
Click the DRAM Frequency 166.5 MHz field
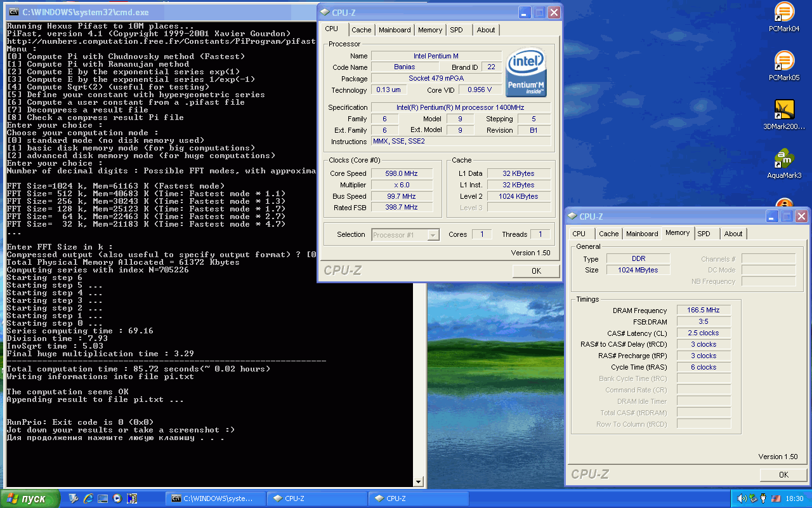point(704,311)
